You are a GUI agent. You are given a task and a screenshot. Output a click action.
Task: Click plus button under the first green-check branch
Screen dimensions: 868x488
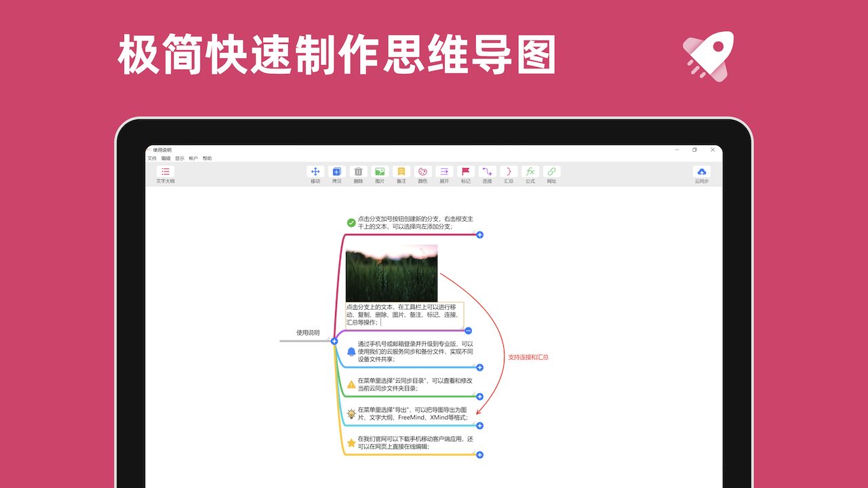pyautogui.click(x=479, y=235)
